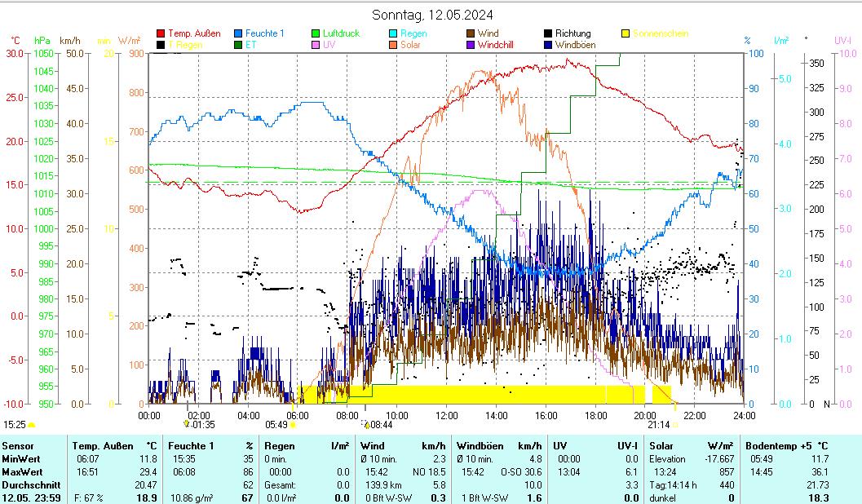Click the maximum temperature value 29.4
The height and width of the screenshot is (504, 862).
point(148,472)
